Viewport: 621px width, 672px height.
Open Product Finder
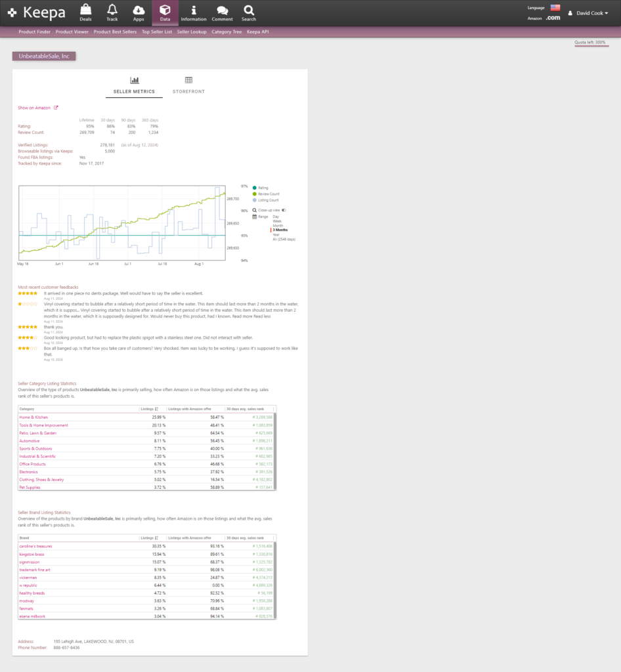34,31
